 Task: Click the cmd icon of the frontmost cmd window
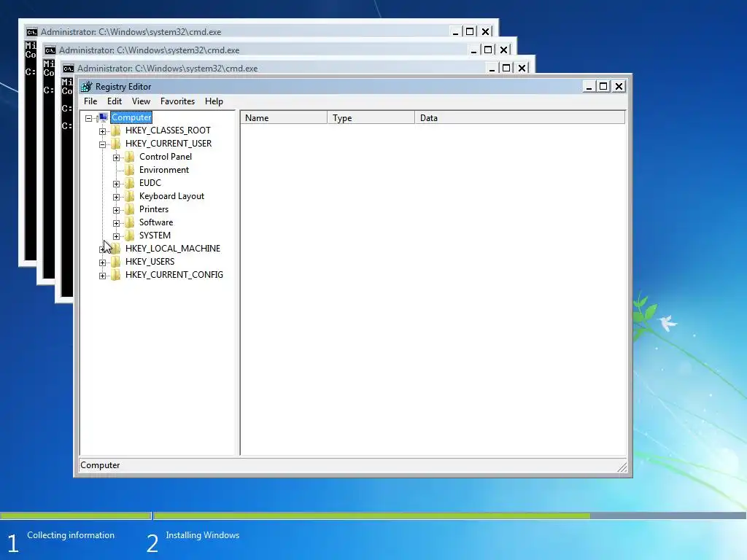pos(68,68)
